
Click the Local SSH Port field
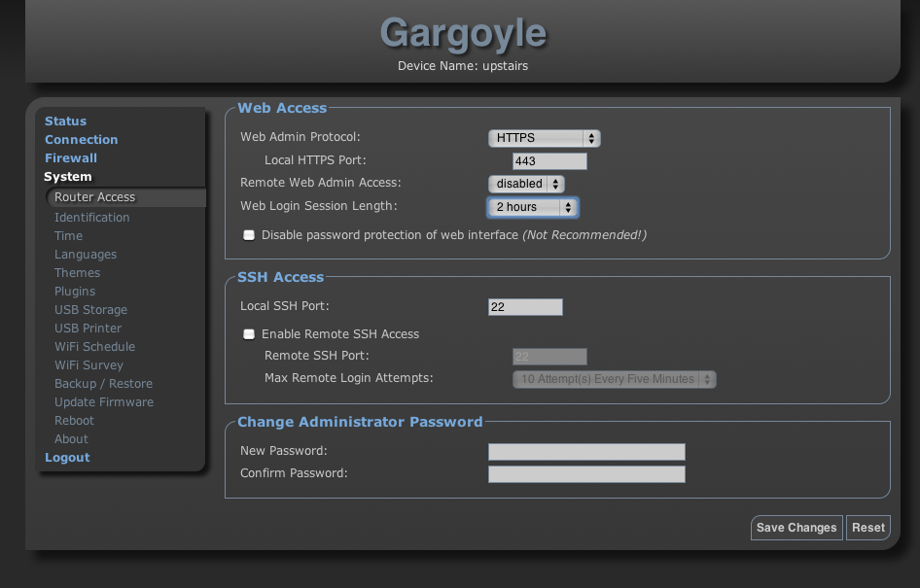pyautogui.click(x=525, y=307)
